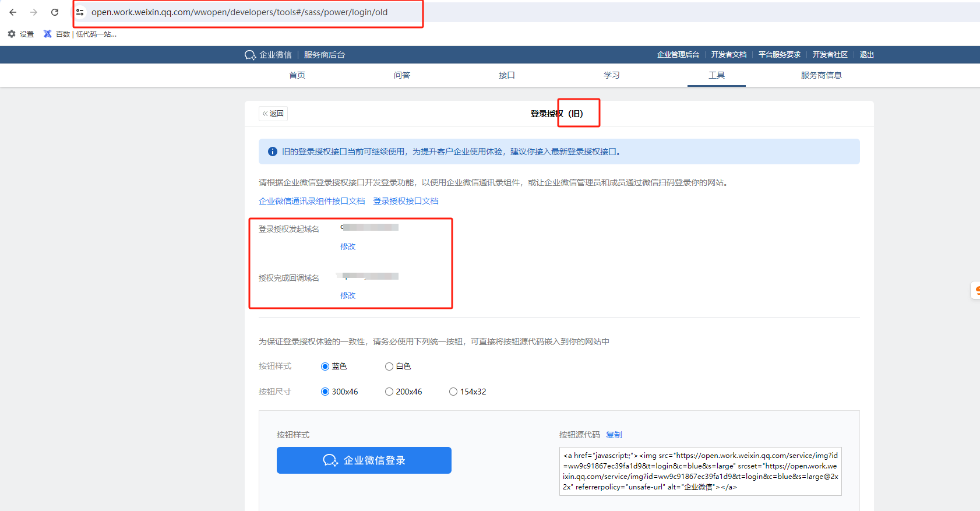Open the 百数 bookmark icon

pyautogui.click(x=48, y=34)
